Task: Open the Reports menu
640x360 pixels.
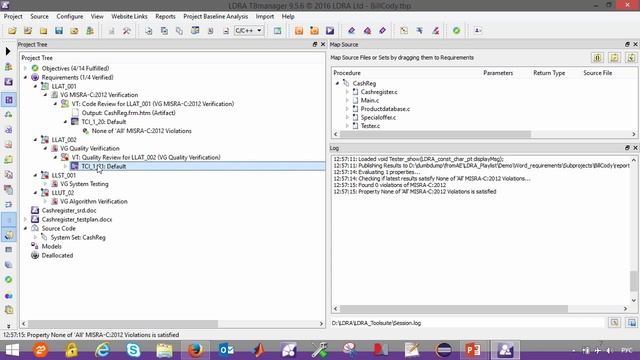Action: pyautogui.click(x=165, y=16)
